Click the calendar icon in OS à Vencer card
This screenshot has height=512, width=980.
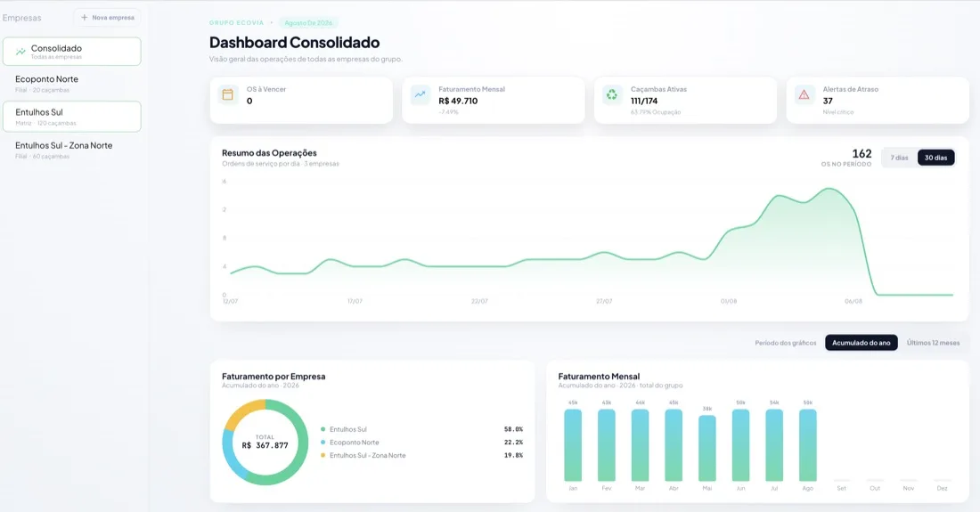pyautogui.click(x=227, y=95)
